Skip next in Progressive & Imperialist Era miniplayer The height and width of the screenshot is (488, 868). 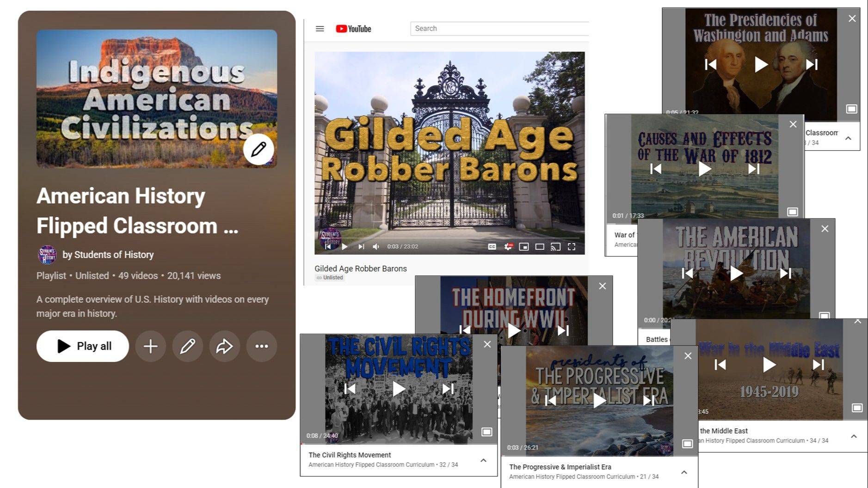click(649, 401)
